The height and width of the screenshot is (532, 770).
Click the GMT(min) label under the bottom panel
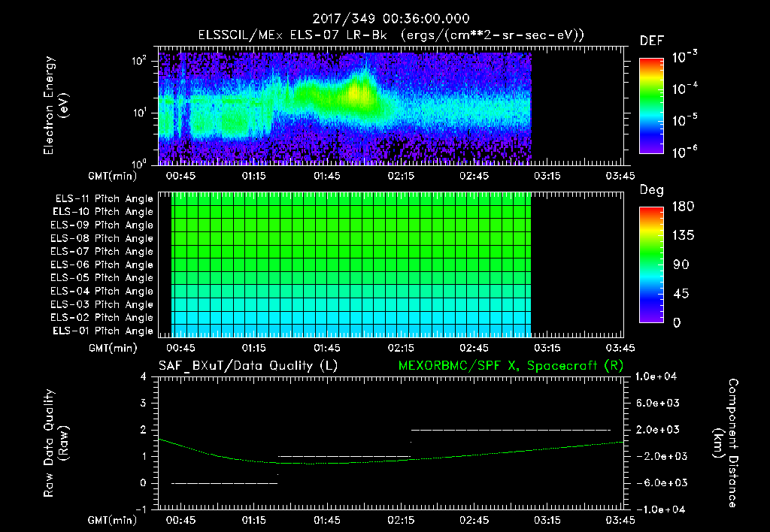(x=113, y=520)
